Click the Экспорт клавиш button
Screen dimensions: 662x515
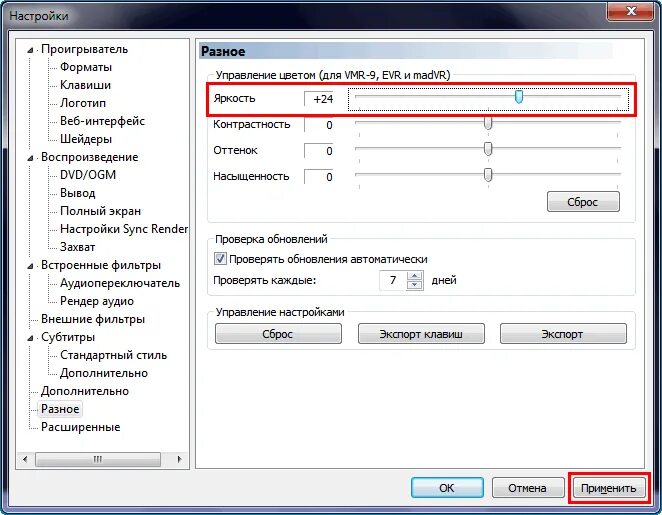(x=421, y=334)
